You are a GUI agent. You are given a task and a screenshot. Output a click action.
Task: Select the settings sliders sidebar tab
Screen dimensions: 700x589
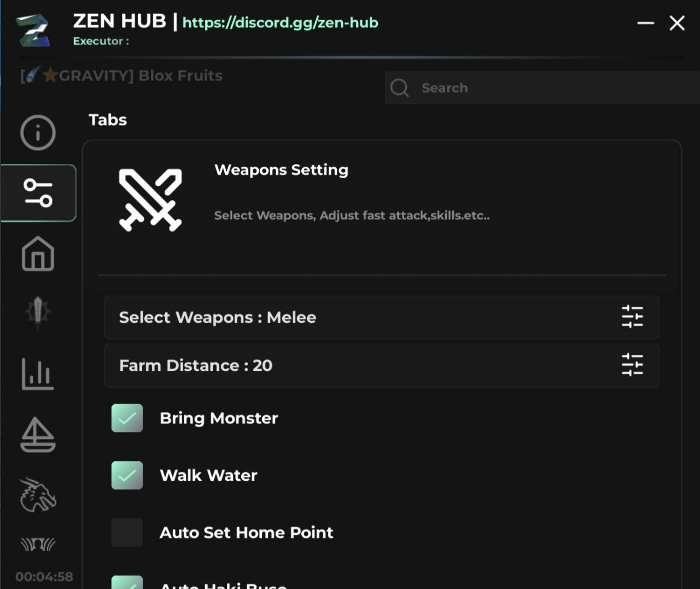click(x=38, y=193)
